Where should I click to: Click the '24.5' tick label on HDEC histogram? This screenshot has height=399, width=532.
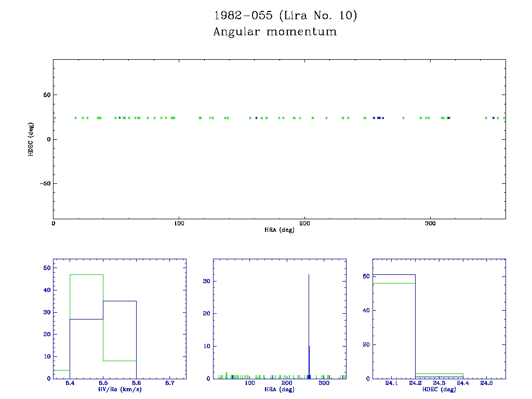tap(487, 383)
